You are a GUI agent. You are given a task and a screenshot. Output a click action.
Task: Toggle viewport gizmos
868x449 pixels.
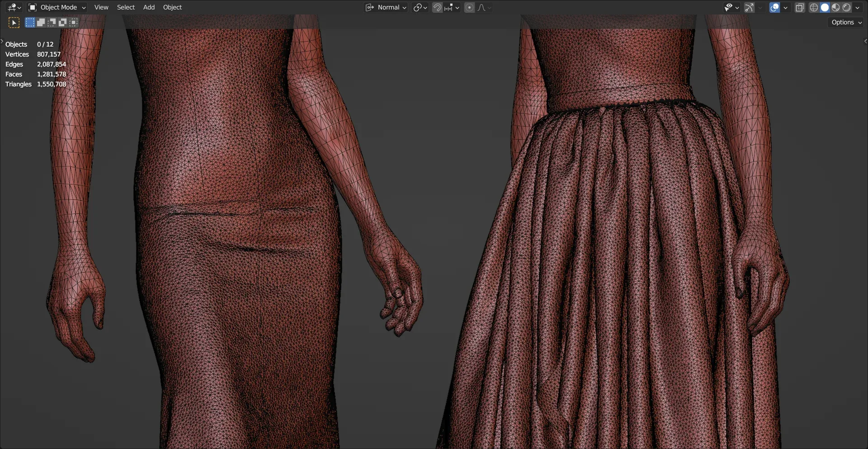(749, 7)
